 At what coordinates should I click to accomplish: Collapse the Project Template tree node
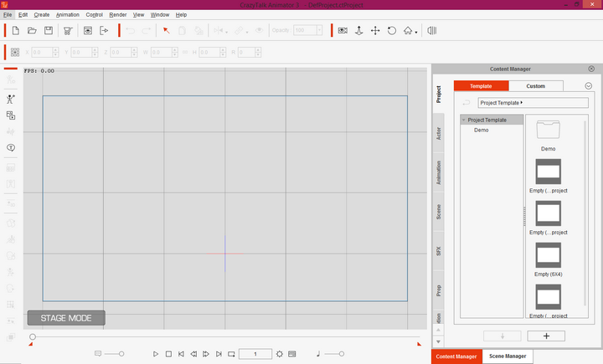pos(464,120)
